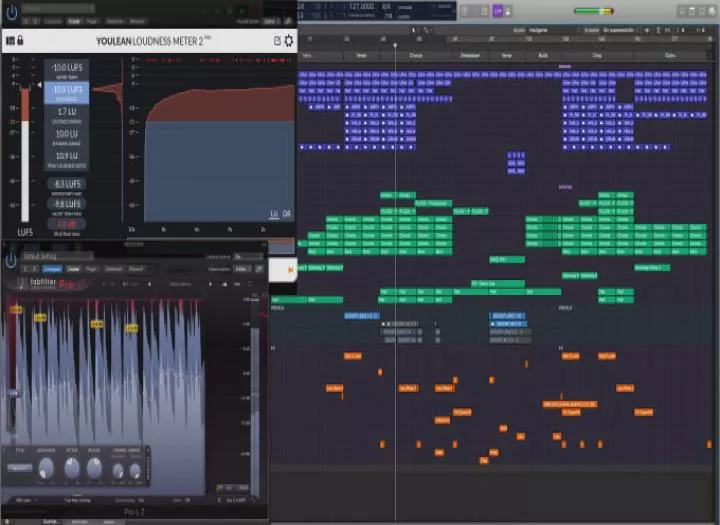Toggle Compare in the Pro-L 2 plugin header
720x525 pixels.
[x=52, y=269]
